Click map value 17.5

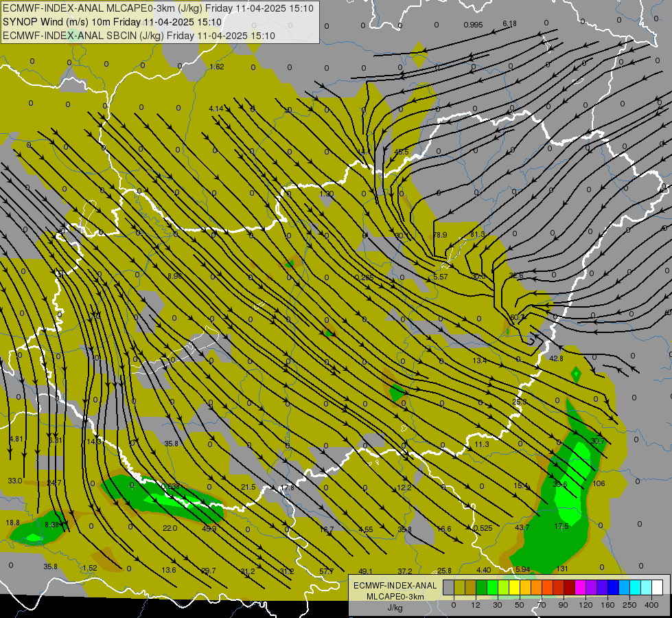(x=561, y=526)
